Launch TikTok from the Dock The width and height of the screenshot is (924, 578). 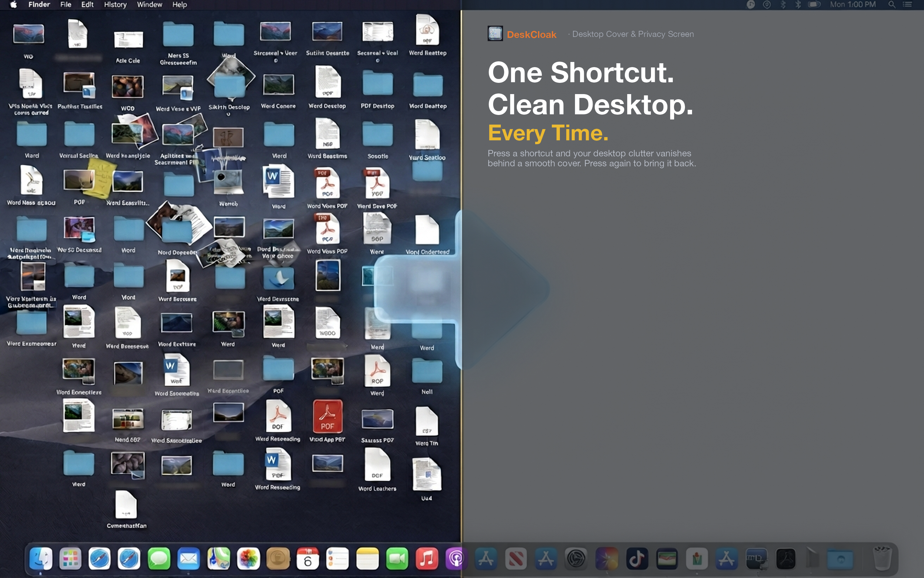(637, 558)
